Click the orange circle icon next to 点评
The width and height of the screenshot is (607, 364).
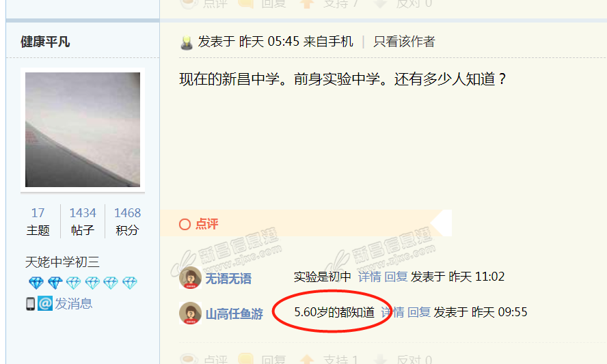click(185, 225)
